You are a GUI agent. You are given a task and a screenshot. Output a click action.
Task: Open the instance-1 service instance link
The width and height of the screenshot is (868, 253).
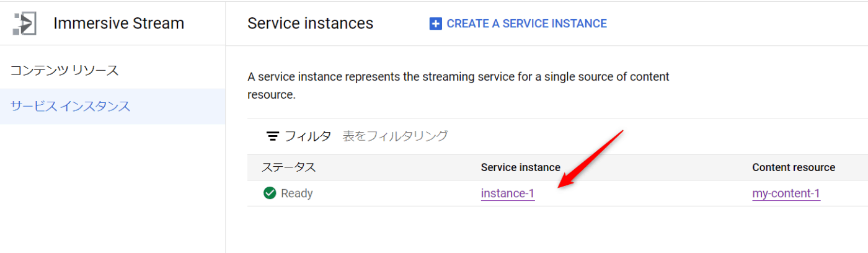pyautogui.click(x=508, y=193)
